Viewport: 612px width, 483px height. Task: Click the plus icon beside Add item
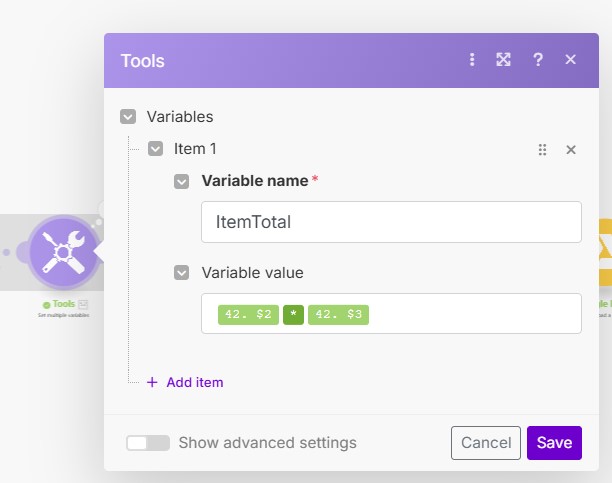pyautogui.click(x=152, y=382)
